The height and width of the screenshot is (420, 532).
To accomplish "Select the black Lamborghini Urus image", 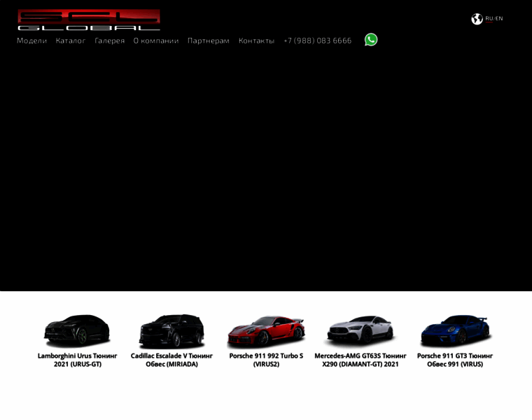I will [x=77, y=330].
